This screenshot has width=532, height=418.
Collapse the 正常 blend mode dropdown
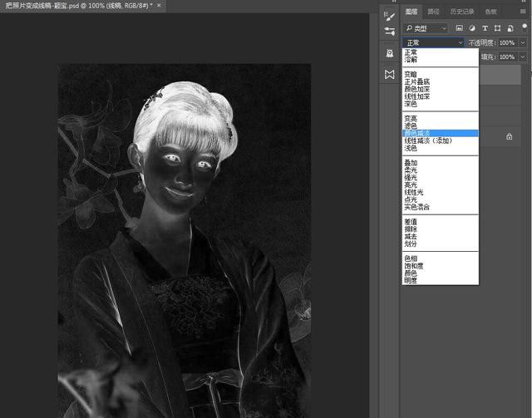[433, 42]
